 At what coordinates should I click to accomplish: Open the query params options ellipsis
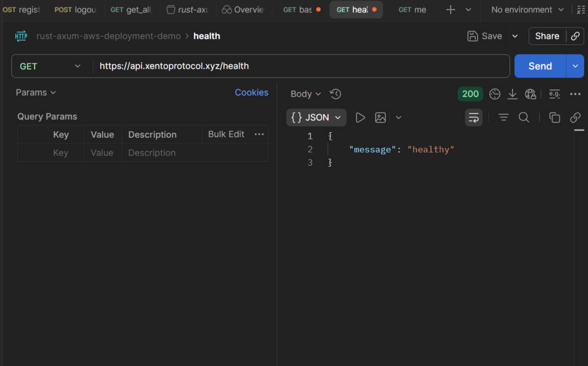[x=259, y=134]
